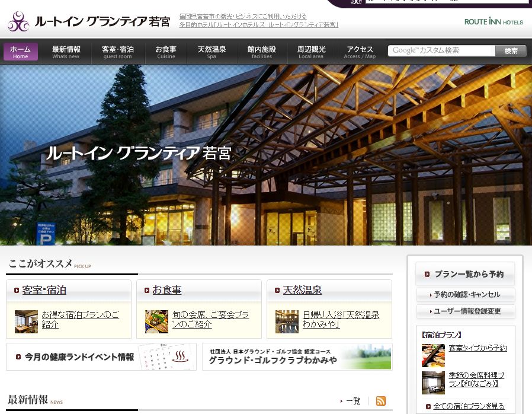
Task: Expand ユーザー情報登録変更 link
Action: click(465, 311)
